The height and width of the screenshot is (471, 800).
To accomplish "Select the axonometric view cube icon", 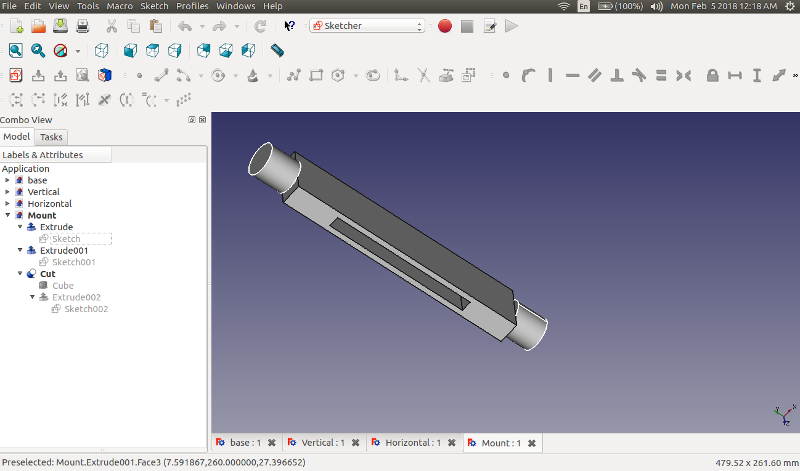I will tap(102, 50).
